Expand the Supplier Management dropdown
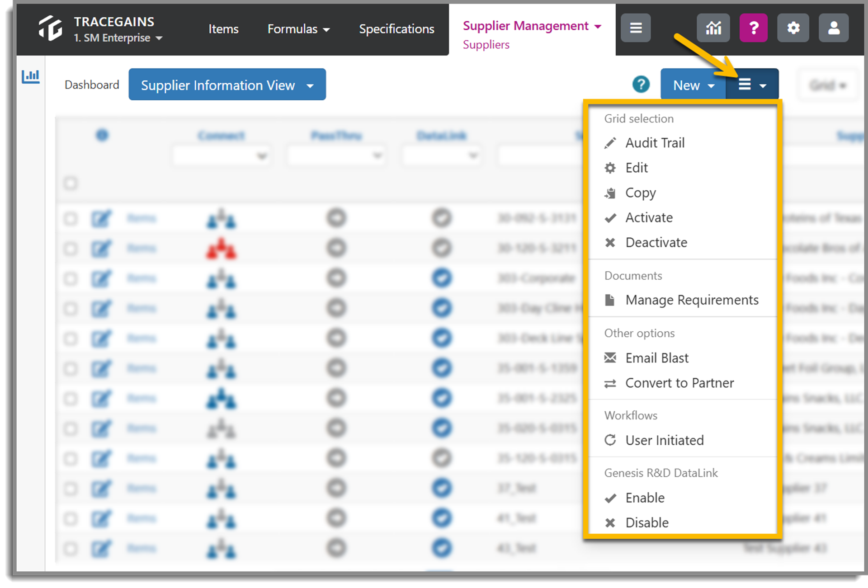Viewport: 868px width, 588px height. [532, 26]
